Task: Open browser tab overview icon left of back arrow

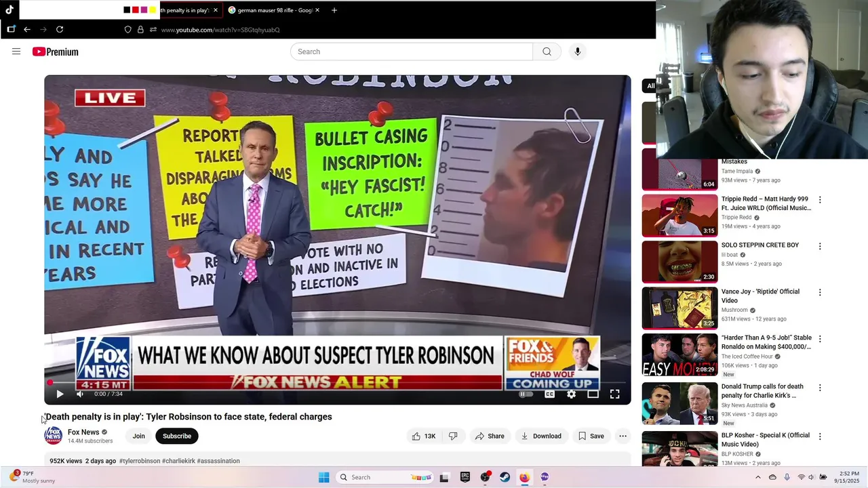Action: 11,29
